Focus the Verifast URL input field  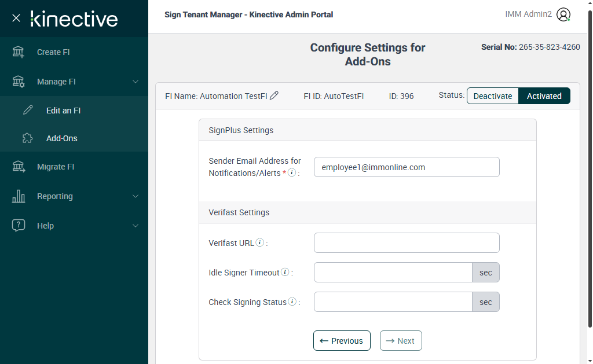point(406,243)
